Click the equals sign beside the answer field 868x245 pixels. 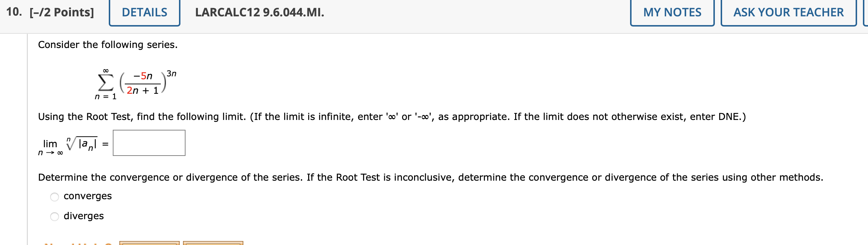(105, 144)
